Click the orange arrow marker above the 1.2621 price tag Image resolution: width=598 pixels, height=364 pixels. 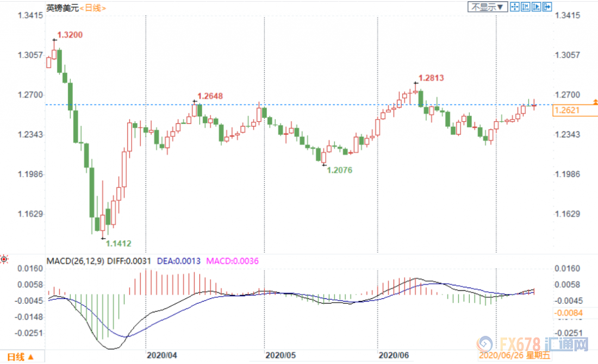point(596,102)
